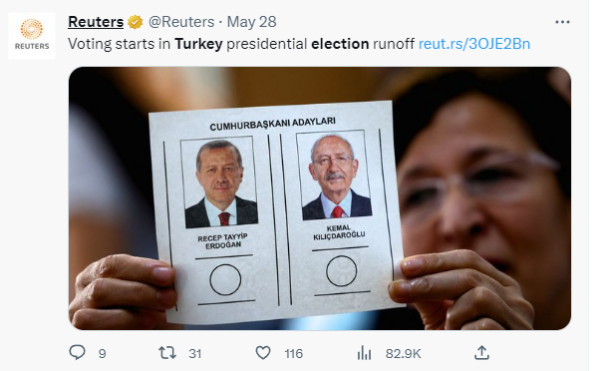Open the three-dot more options menu
Image resolution: width=600 pixels, height=371 pixels.
[x=562, y=22]
